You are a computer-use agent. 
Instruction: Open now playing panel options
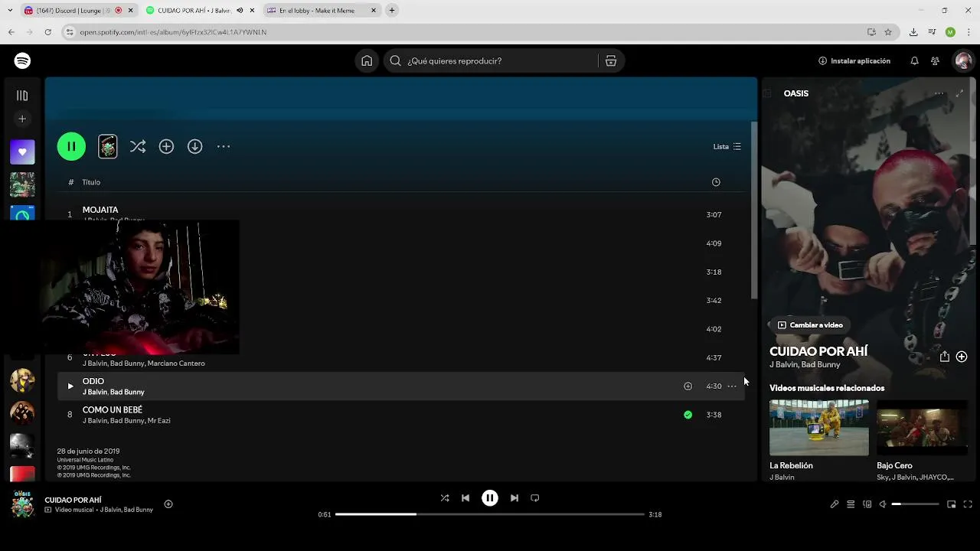point(939,93)
